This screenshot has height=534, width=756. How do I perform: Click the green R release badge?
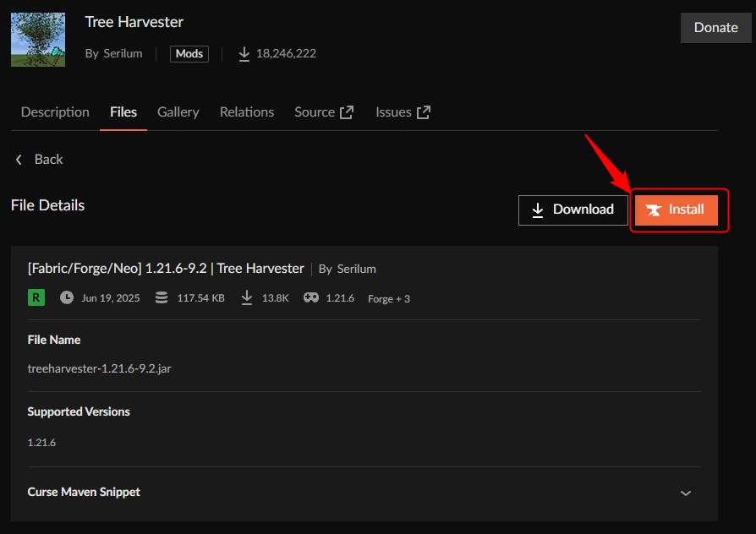(x=36, y=297)
